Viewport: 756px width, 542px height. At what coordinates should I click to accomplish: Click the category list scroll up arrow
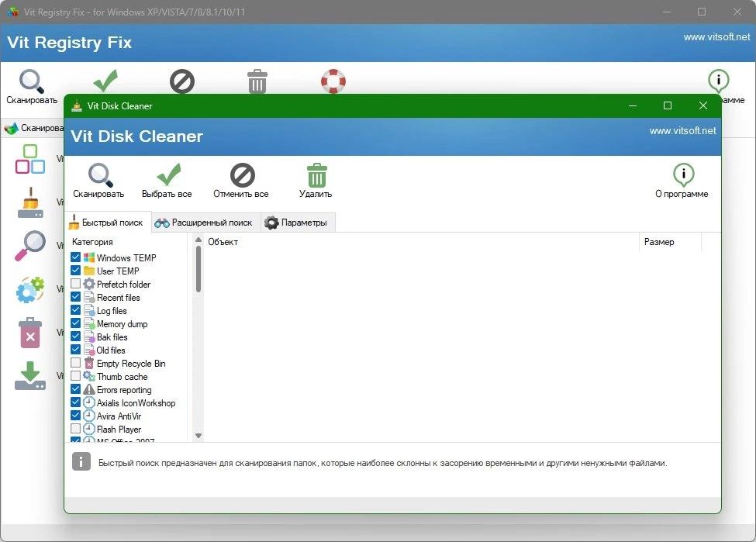198,240
